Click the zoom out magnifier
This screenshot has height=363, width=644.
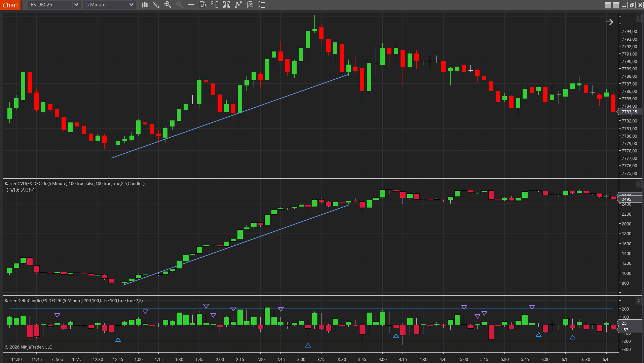179,5
